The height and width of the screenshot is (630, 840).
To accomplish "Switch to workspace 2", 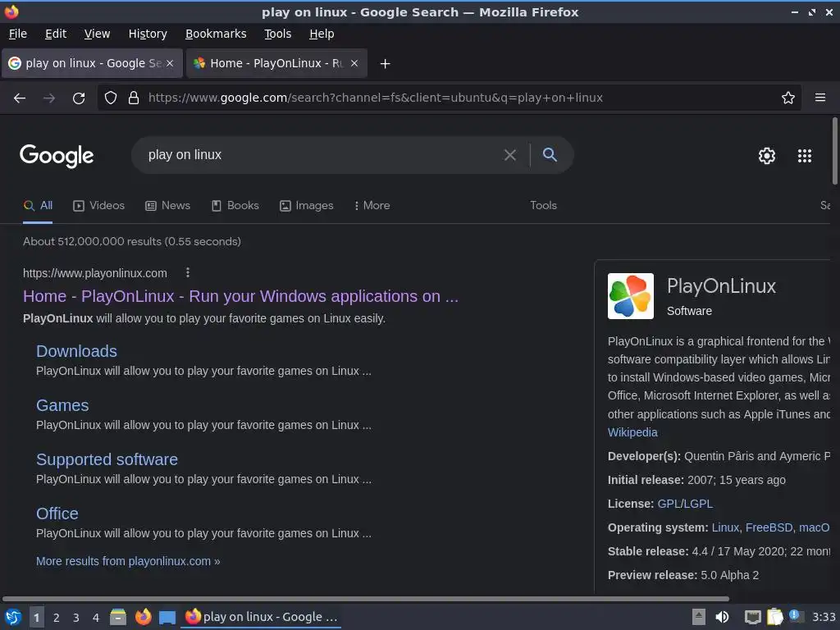I will coord(57,618).
